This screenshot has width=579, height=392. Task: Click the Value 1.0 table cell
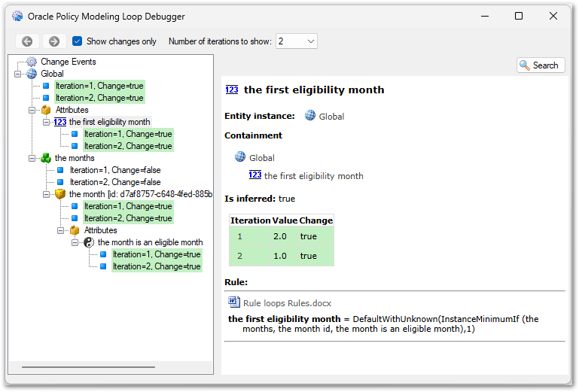pos(285,256)
